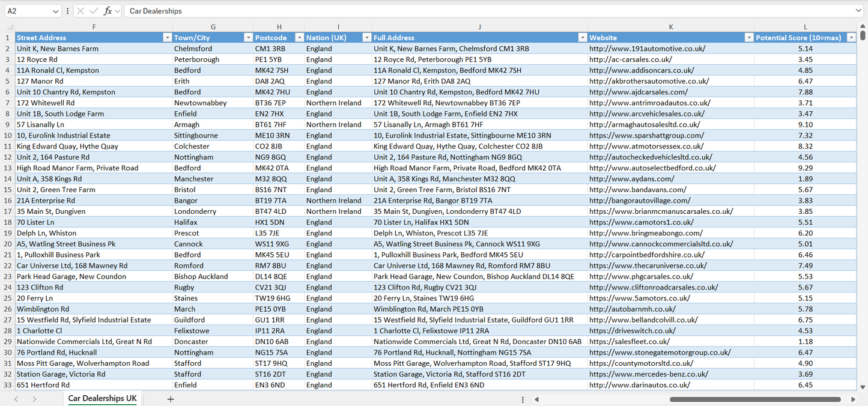Switch to the Car Dealerships UK sheet tab
Viewport: 868px width, 406px height.
[x=102, y=398]
